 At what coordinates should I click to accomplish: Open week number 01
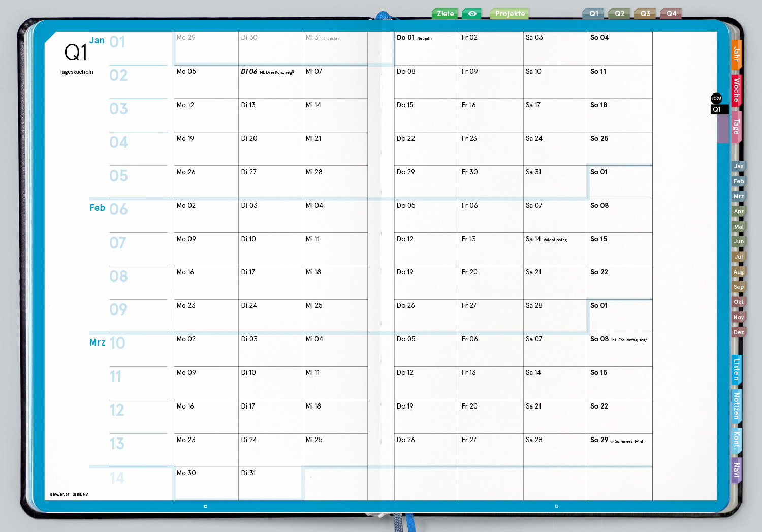click(x=117, y=42)
